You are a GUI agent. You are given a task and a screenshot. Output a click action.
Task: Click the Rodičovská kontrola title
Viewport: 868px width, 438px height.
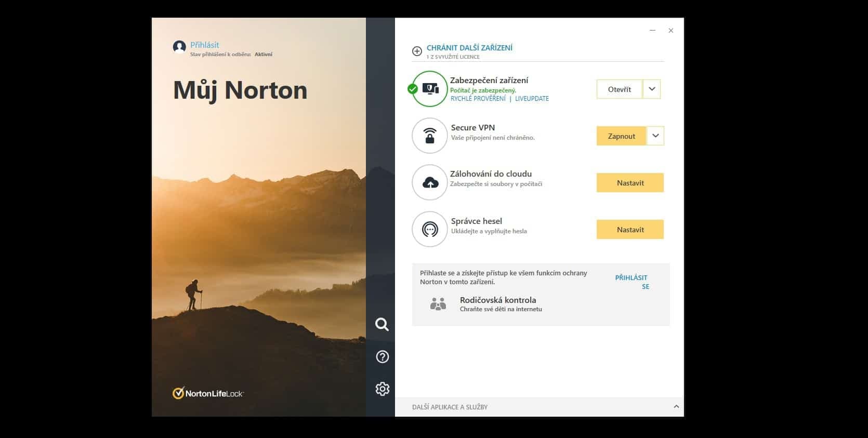498,300
